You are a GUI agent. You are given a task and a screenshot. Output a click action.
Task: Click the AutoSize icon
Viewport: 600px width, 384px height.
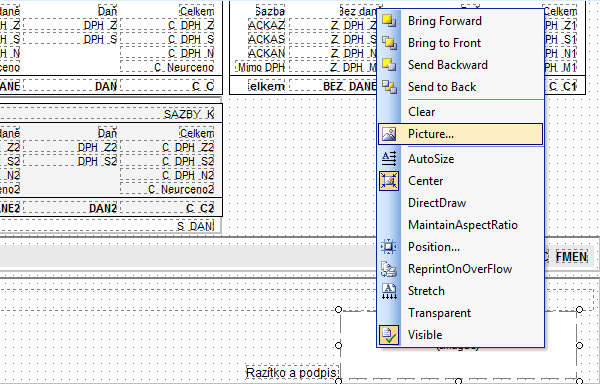point(389,159)
